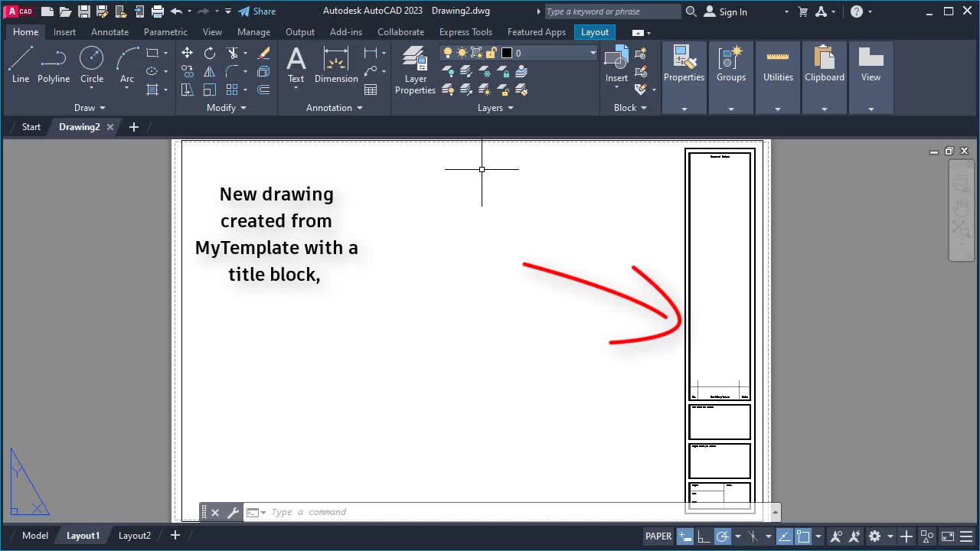Open the current color swatch selector

click(506, 53)
